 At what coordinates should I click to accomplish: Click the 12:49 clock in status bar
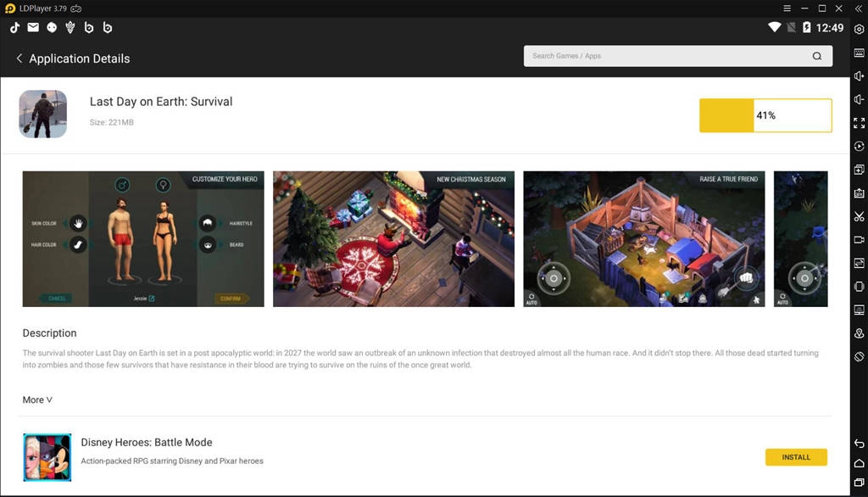pos(829,28)
